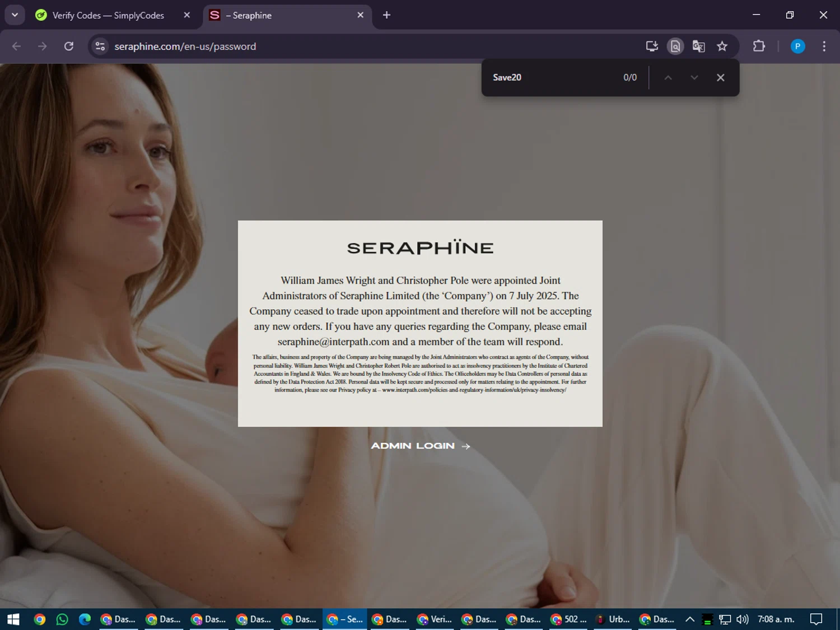The image size is (840, 630).
Task: Open the Chrome three-dot menu
Action: 824,46
